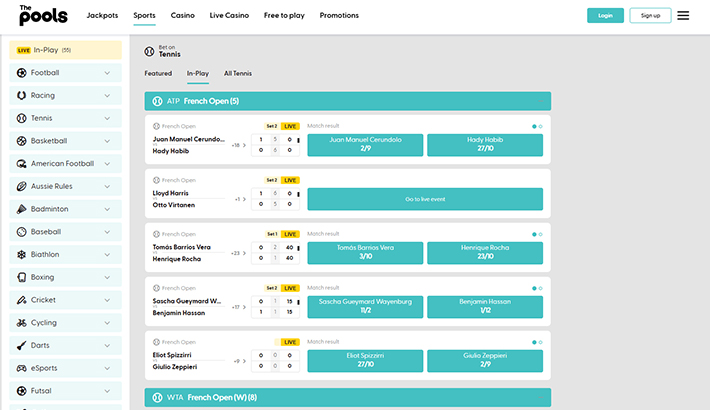Bet on Sascha Gueymard Wayenburg at 11/2
Viewport: 710px width, 410px height.
[x=365, y=307]
